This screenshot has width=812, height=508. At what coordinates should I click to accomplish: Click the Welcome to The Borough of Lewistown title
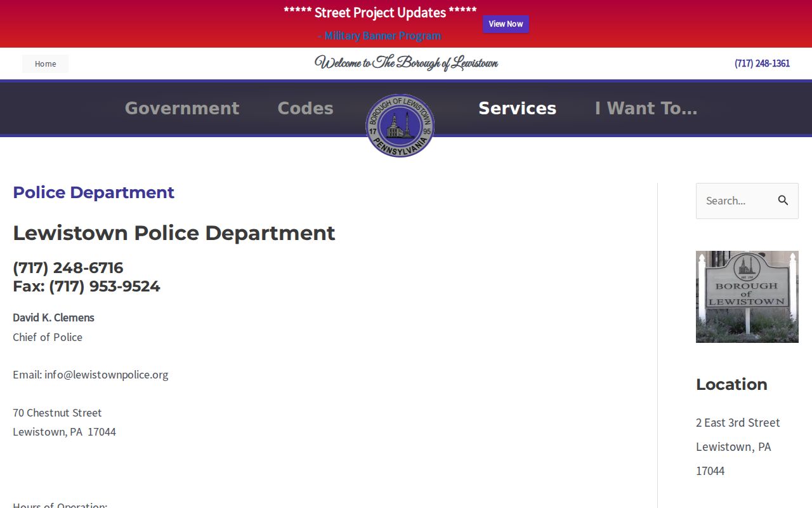click(406, 63)
